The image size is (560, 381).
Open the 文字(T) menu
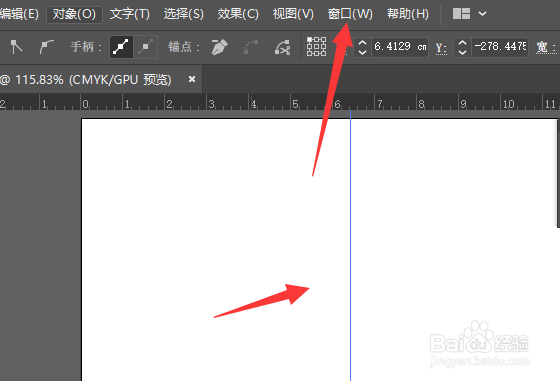(x=130, y=14)
